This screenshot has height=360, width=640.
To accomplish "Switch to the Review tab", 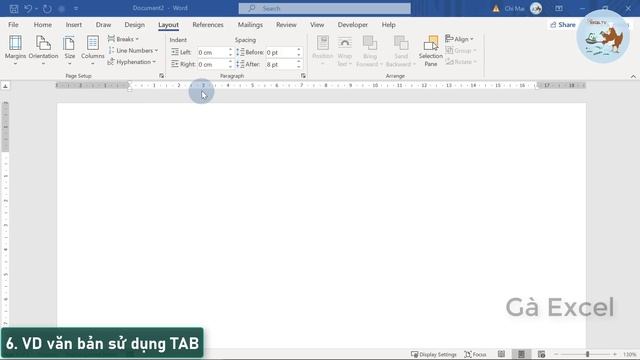I will [286, 24].
